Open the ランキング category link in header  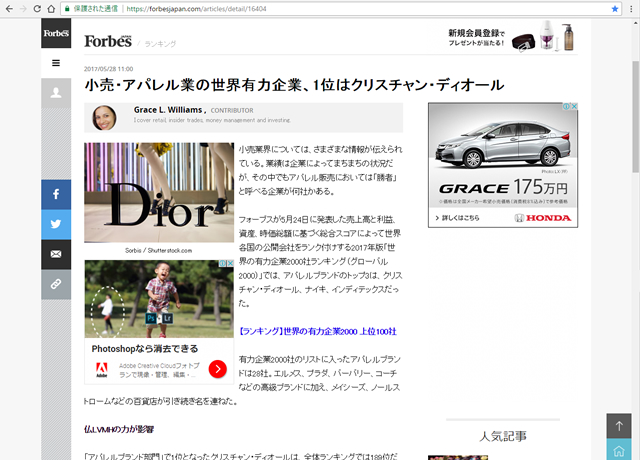pyautogui.click(x=159, y=44)
